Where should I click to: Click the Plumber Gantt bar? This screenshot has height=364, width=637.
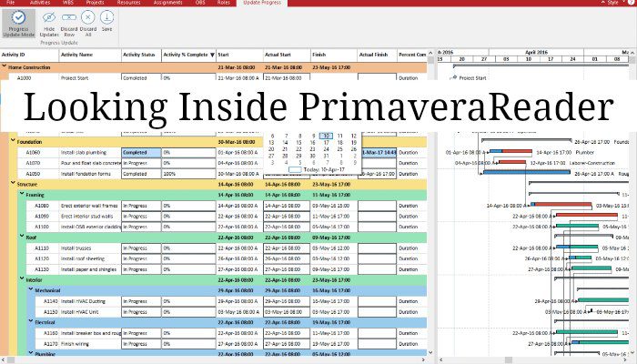511,152
